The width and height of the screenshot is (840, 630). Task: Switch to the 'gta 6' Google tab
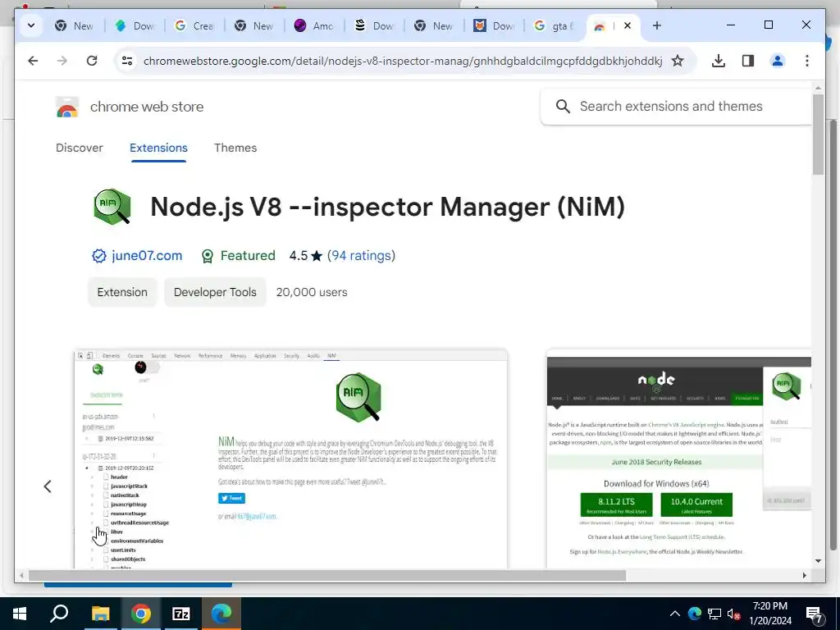pyautogui.click(x=555, y=25)
